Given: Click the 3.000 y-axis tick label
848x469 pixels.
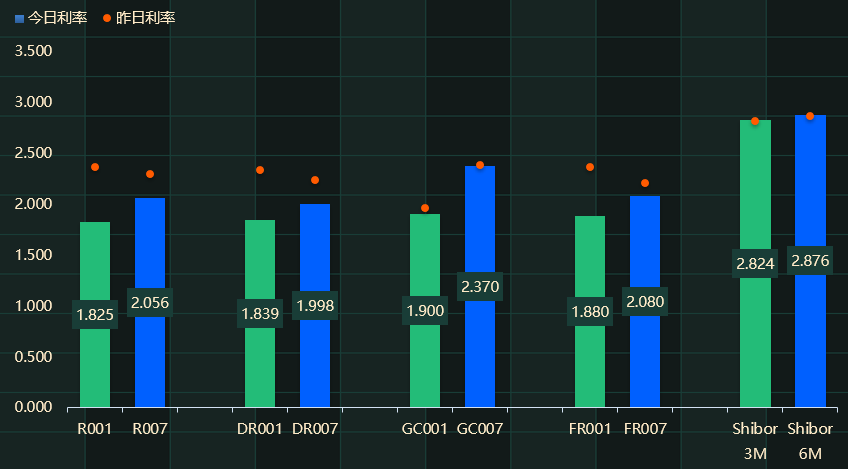Looking at the screenshot, I should click(34, 102).
